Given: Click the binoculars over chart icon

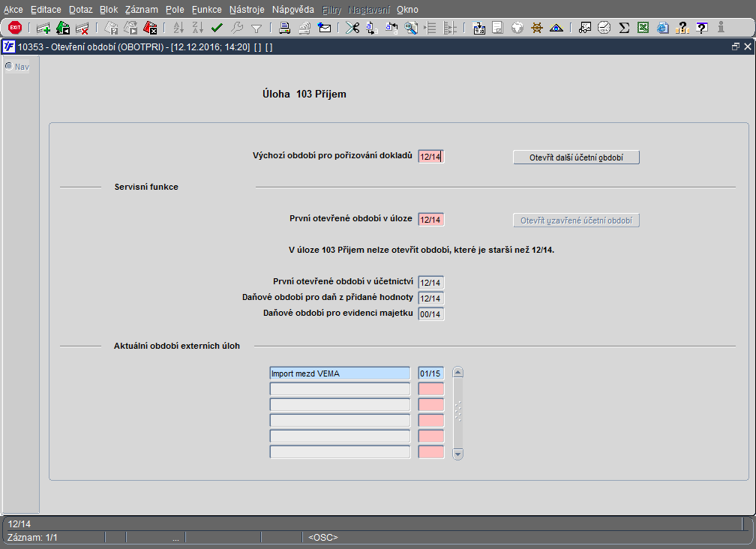Looking at the screenshot, I should [585, 28].
